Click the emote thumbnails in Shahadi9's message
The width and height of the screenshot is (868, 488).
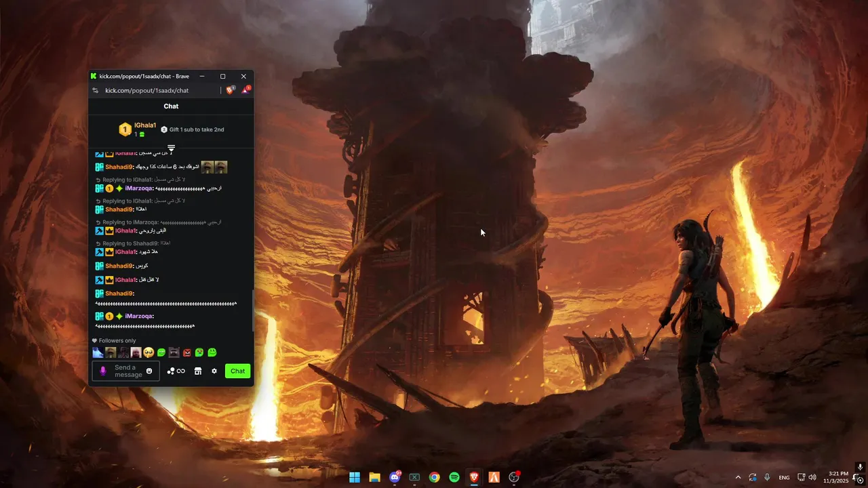tap(214, 167)
